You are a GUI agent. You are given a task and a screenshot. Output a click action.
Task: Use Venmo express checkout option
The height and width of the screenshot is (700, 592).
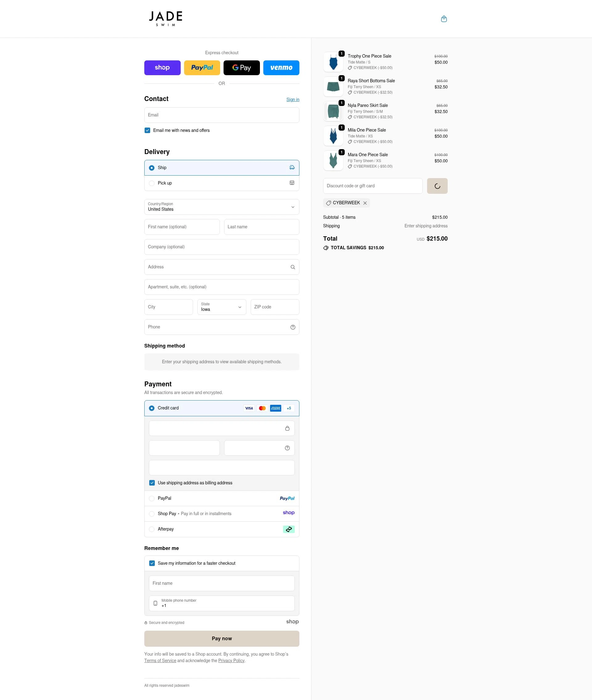click(281, 67)
